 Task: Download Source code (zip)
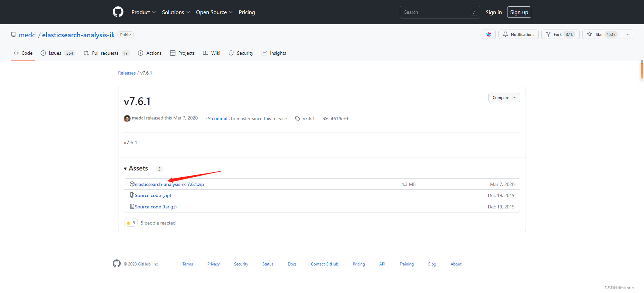(153, 195)
